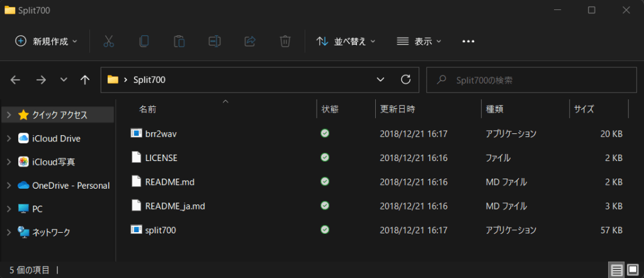Click the Copy icon in toolbar
644x278 pixels.
pyautogui.click(x=144, y=42)
